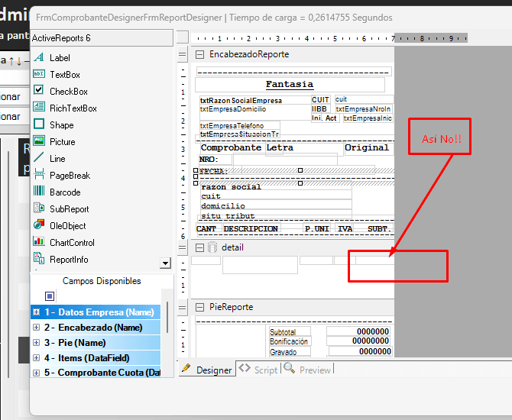
Task: Open the Preview tab
Action: (308, 370)
